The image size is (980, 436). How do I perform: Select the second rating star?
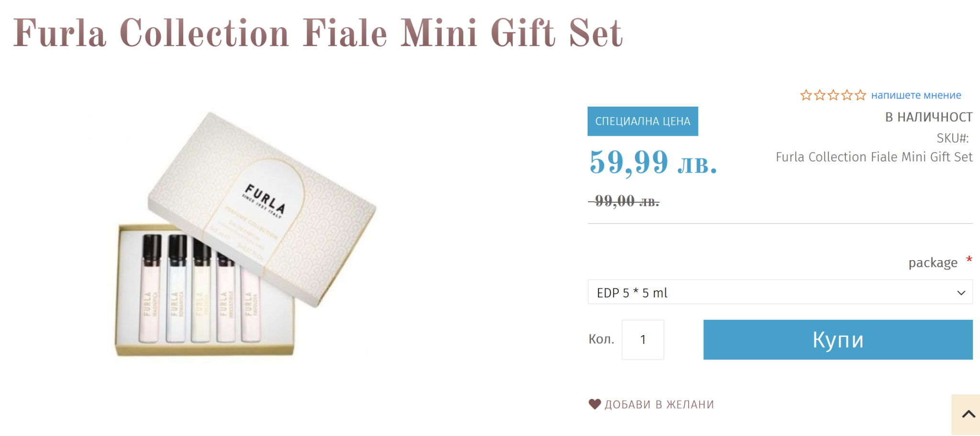820,95
